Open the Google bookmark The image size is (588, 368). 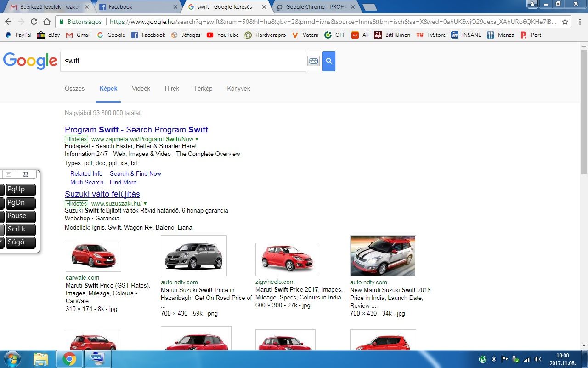[x=111, y=35]
